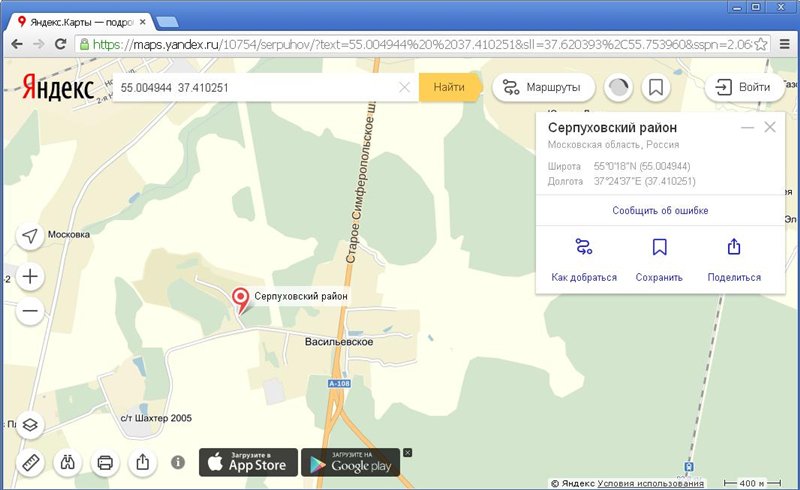Click the Васильевское map label
Viewport: 800px width, 490px height.
pyautogui.click(x=339, y=341)
